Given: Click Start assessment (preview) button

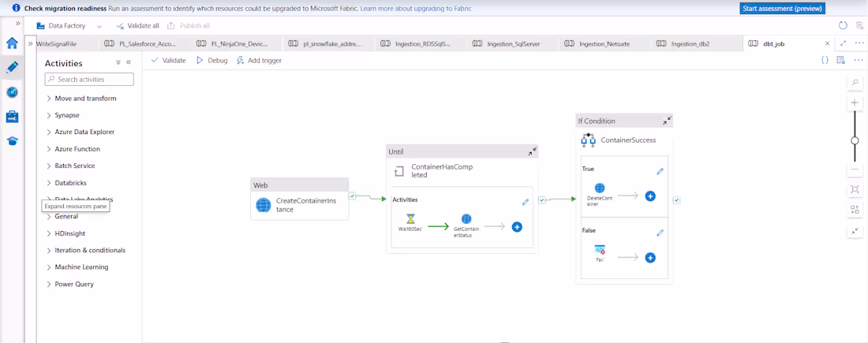Looking at the screenshot, I should click(782, 9).
